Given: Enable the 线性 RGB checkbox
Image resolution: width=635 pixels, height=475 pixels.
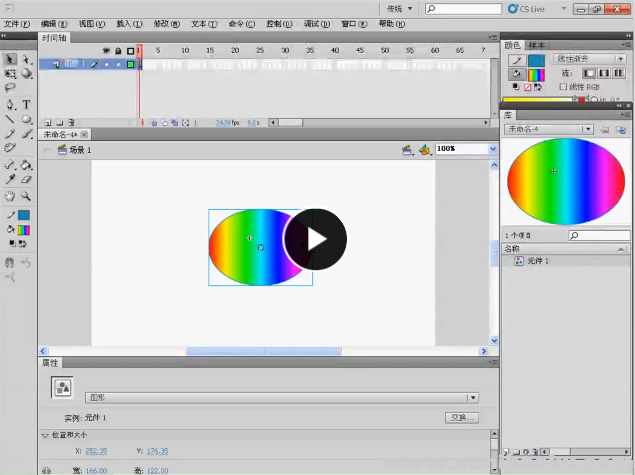Looking at the screenshot, I should 564,87.
